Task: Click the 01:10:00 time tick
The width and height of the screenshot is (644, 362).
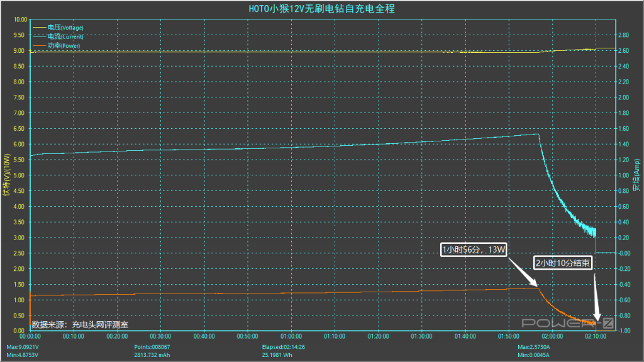Action: (x=335, y=337)
